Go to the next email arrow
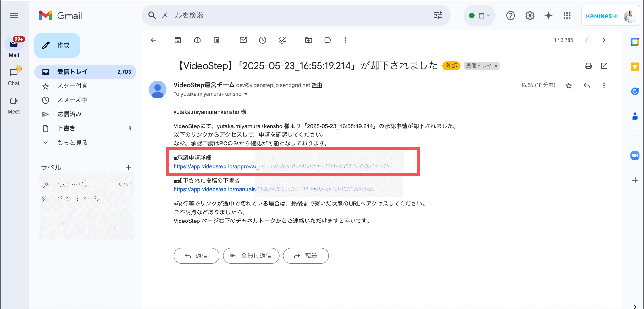 click(604, 40)
